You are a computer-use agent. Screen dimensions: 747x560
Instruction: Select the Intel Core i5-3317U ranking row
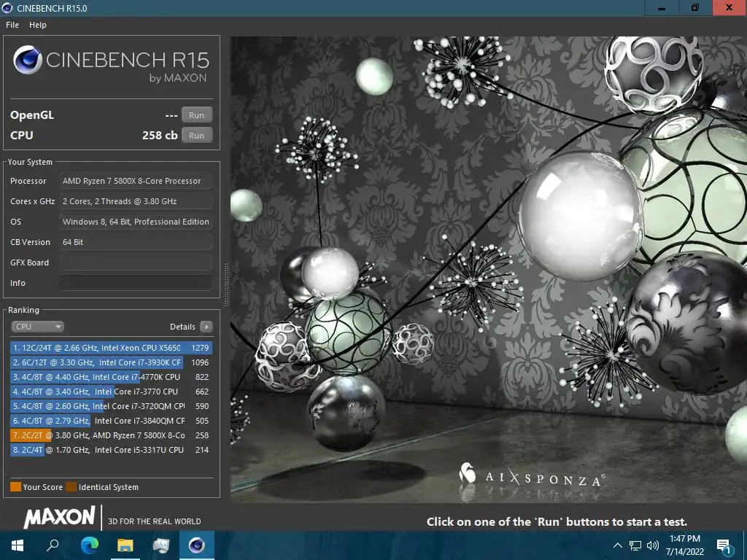[111, 449]
